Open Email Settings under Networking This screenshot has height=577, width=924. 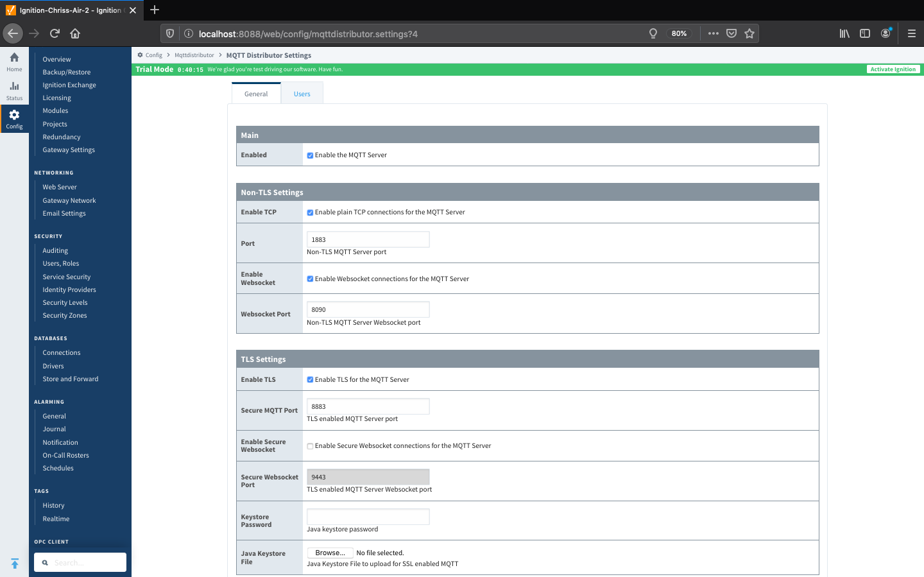pyautogui.click(x=64, y=213)
